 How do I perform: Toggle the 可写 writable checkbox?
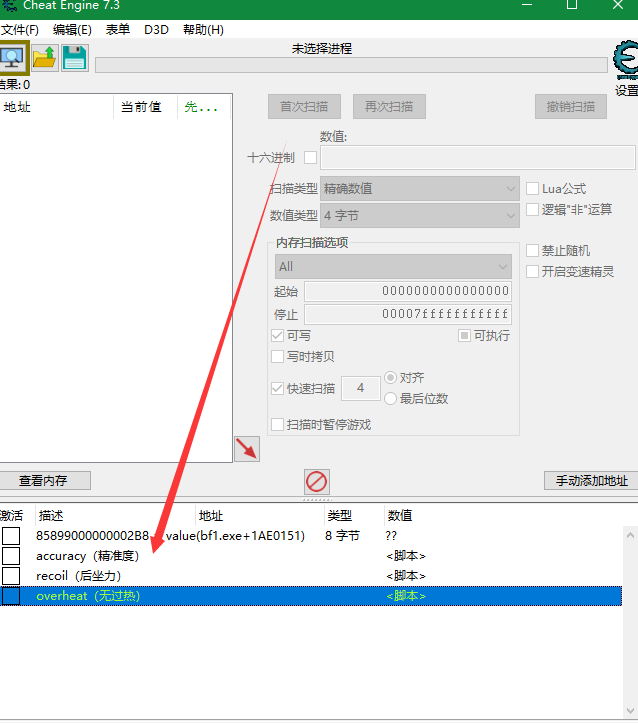click(x=277, y=335)
